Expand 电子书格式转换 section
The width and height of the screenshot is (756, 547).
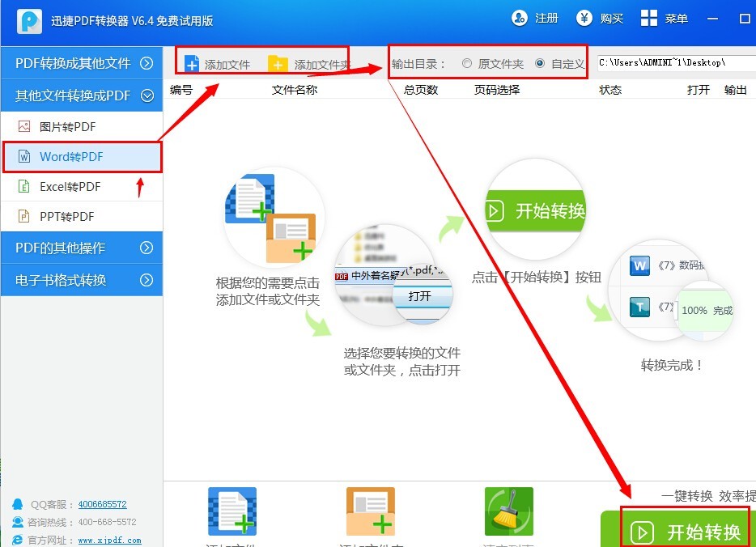coord(82,280)
